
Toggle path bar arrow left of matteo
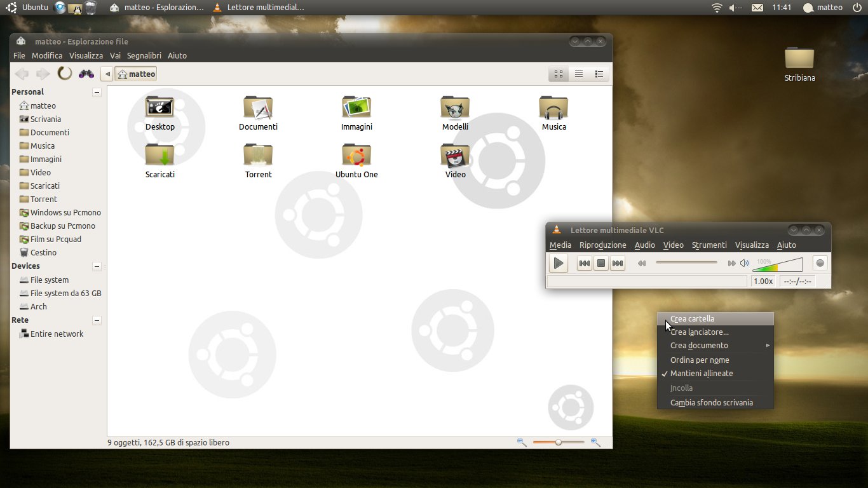click(107, 74)
